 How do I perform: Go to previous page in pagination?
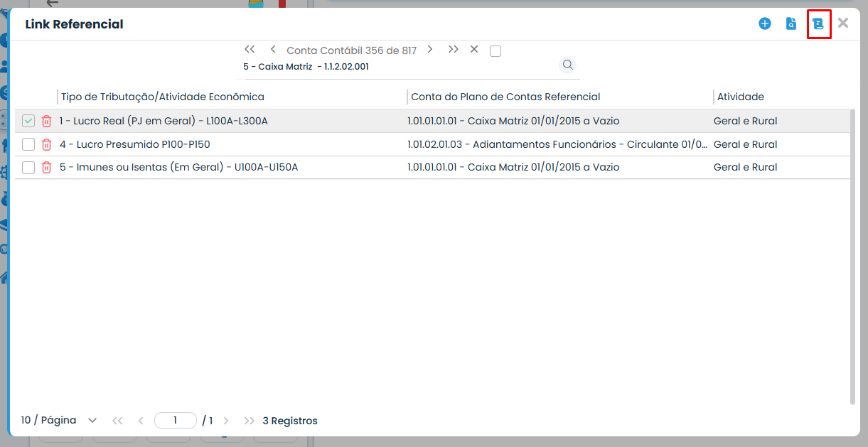click(x=141, y=421)
